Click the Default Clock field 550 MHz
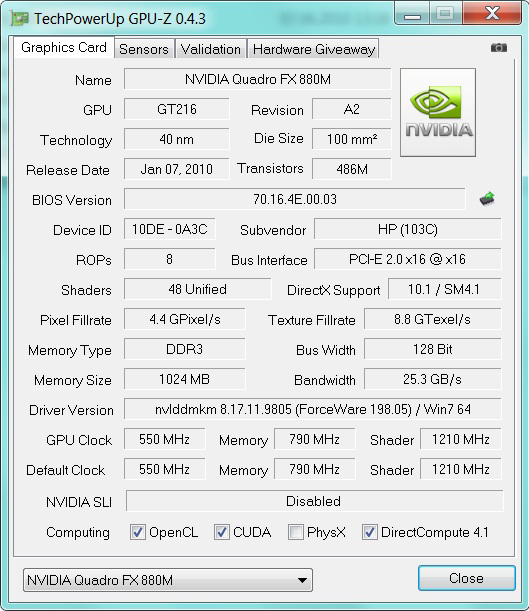 (164, 469)
